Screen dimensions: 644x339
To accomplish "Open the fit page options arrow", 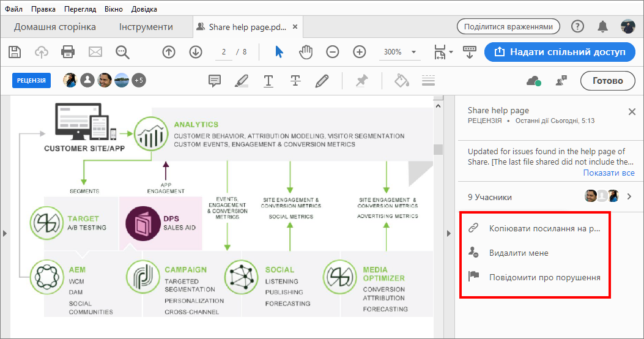I will pyautogui.click(x=451, y=52).
